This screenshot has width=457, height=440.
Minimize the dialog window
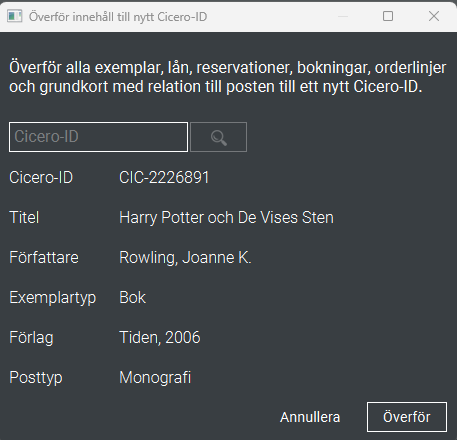tap(343, 16)
